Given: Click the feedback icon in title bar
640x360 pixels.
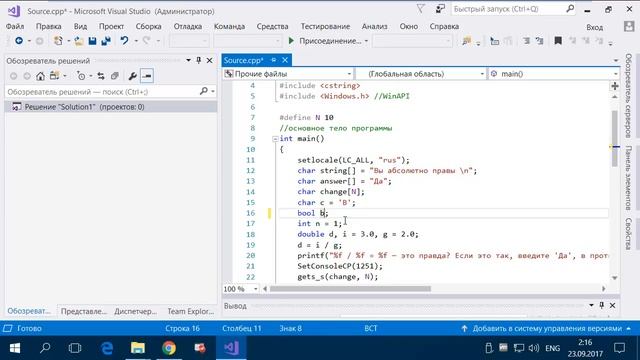Looking at the screenshot, I should [440, 9].
